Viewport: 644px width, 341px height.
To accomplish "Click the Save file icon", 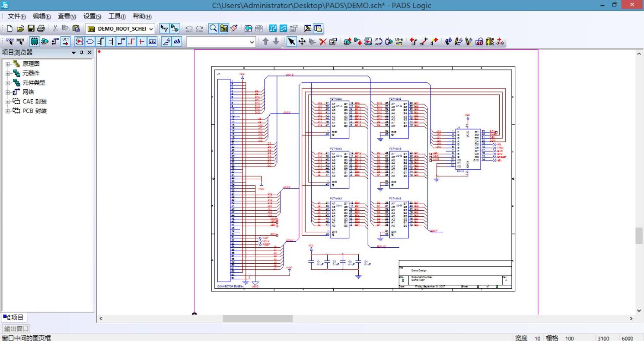I will (31, 28).
